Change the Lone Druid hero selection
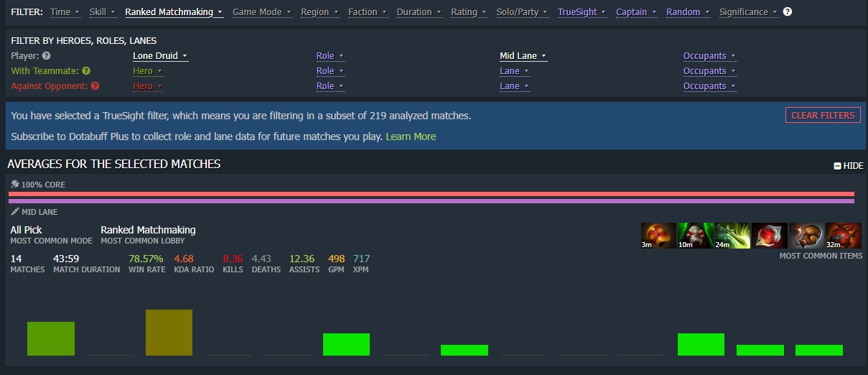This screenshot has height=375, width=868. (x=161, y=56)
